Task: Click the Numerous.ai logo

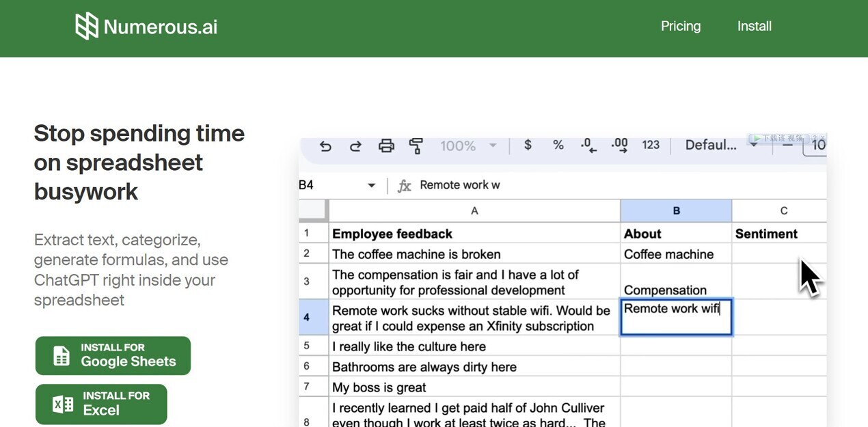Action: (x=146, y=27)
